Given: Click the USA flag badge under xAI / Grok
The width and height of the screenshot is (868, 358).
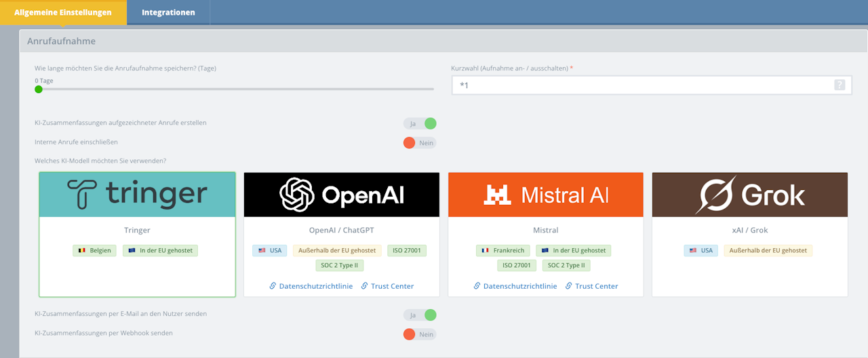Looking at the screenshot, I should tap(703, 250).
